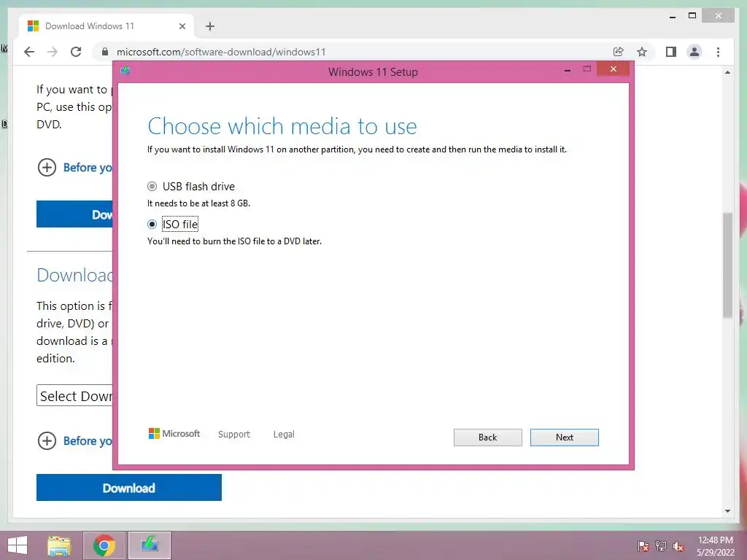The image size is (747, 560).
Task: Minimize the Chrome browser window
Action: (x=672, y=16)
